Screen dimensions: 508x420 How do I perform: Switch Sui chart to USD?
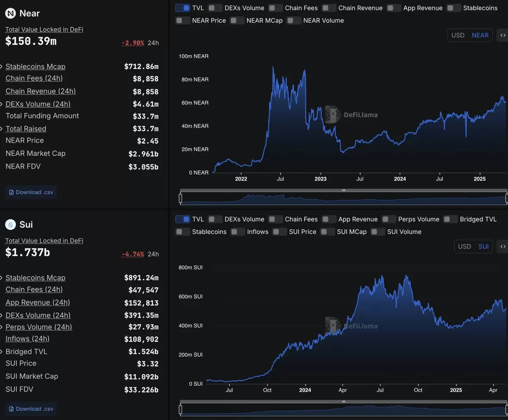[464, 246]
